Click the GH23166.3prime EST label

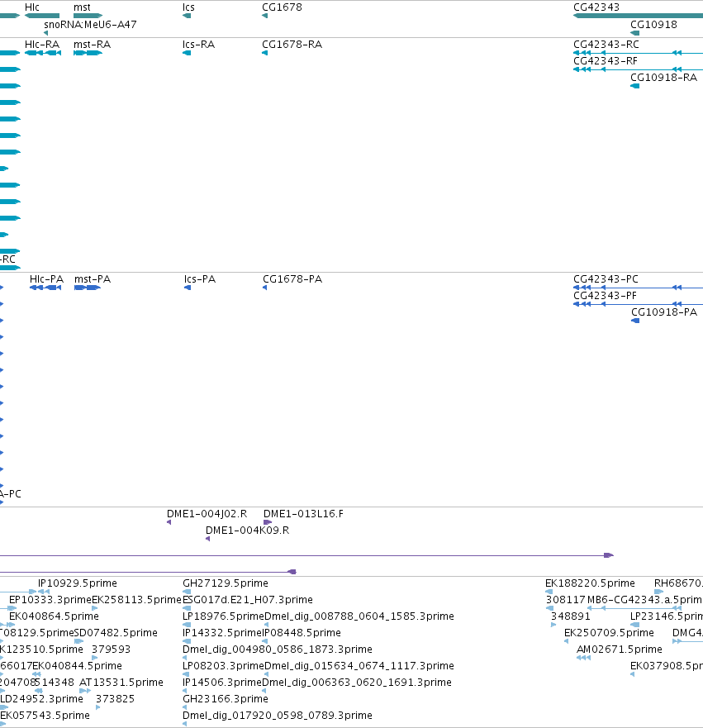(x=226, y=699)
